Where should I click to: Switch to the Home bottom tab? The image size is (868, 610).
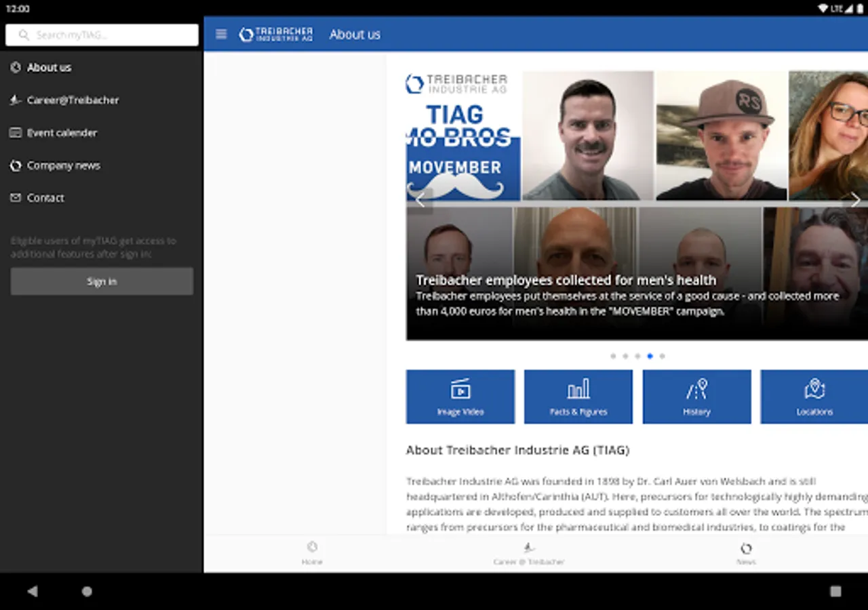[x=312, y=553]
